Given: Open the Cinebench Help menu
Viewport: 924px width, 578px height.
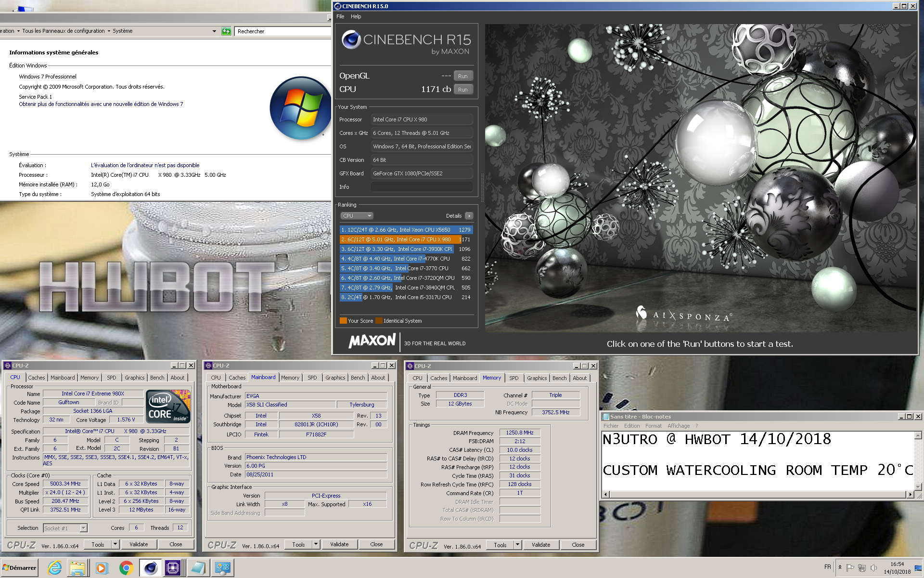Looking at the screenshot, I should click(356, 16).
